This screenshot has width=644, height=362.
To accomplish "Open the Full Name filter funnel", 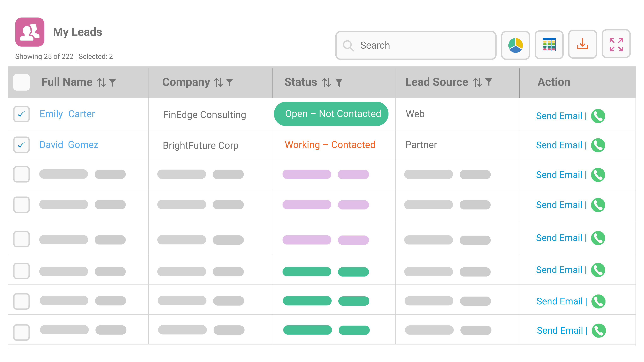I will [112, 82].
